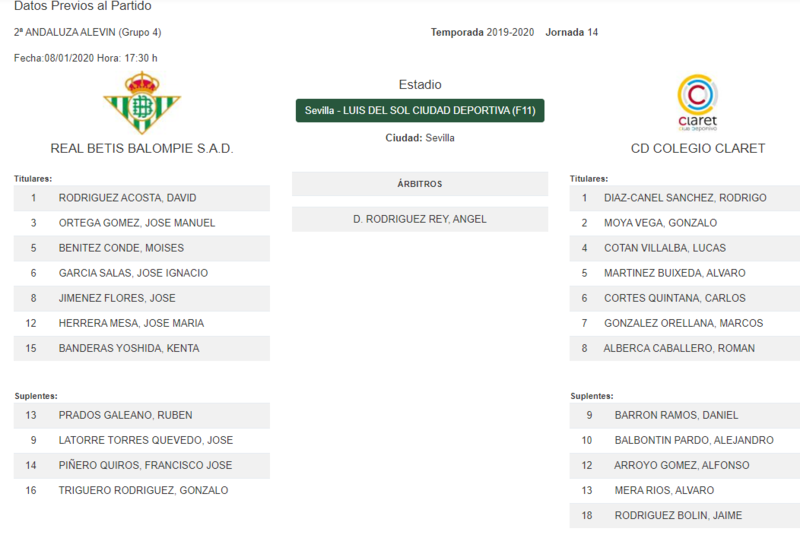Click the Claret club logo
The image size is (800, 557).
coord(697,103)
